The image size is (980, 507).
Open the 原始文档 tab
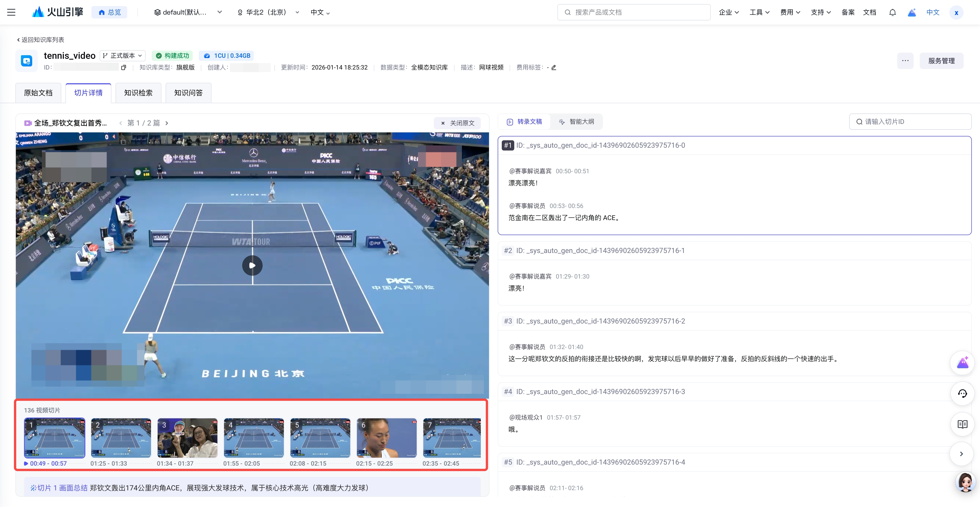tap(38, 93)
